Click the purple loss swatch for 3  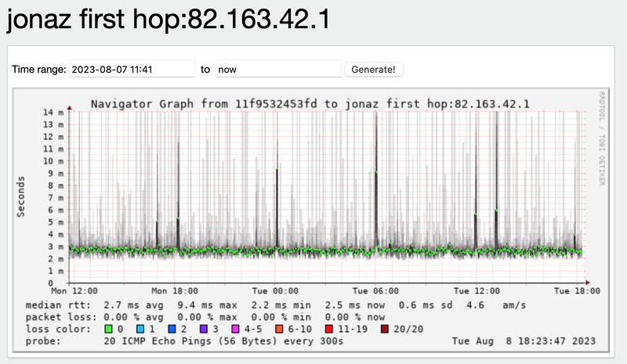(204, 330)
